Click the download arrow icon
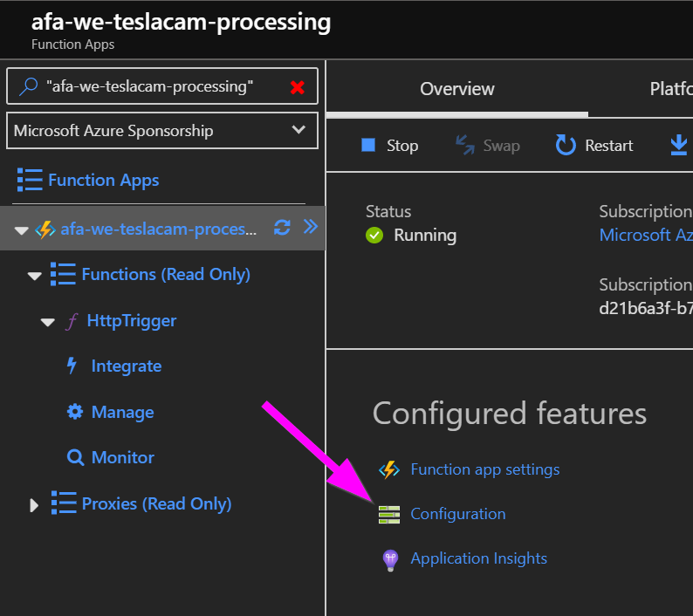The image size is (693, 616). point(679,146)
